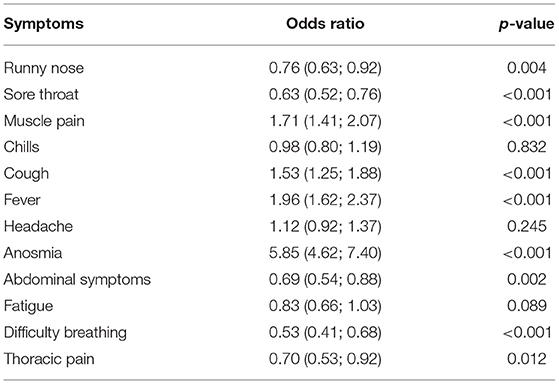The width and height of the screenshot is (559, 384).
Task: Select the Abdominal symptoms row label
Action: click(77, 280)
